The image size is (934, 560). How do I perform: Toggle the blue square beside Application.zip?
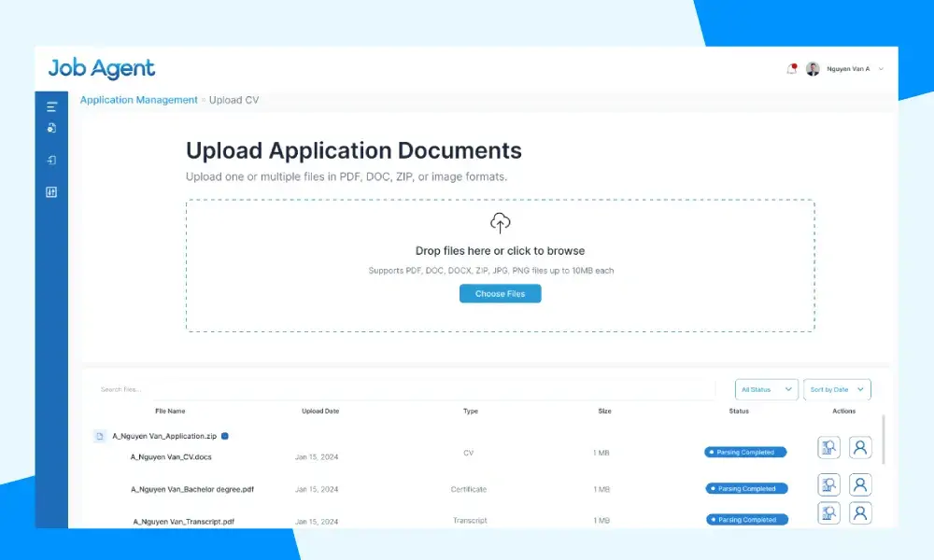click(x=224, y=436)
